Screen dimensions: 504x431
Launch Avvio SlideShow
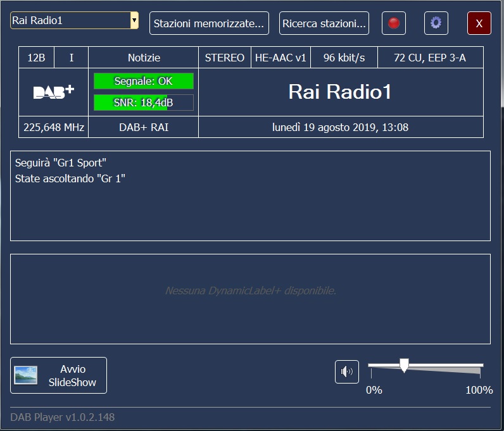pos(58,375)
